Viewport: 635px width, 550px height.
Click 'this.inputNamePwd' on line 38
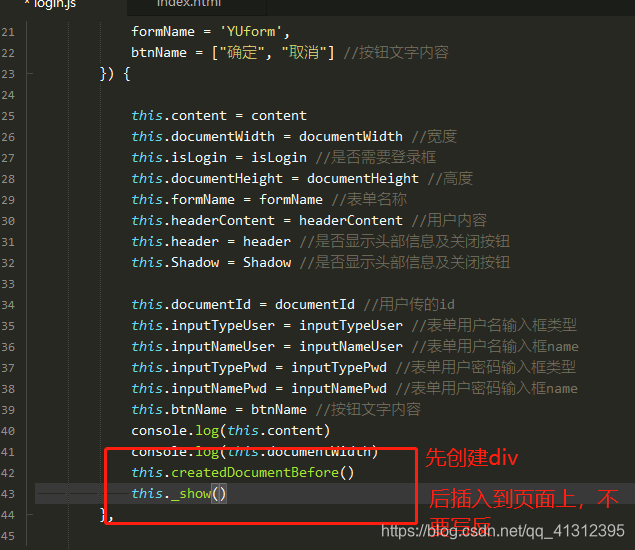[199, 388]
